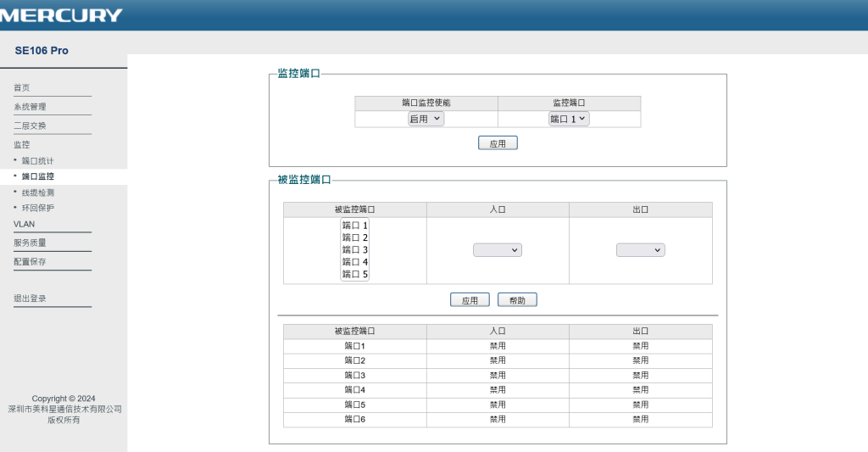This screenshot has height=452, width=868.
Task: Open 线缆检测 submenu page
Action: tap(37, 193)
